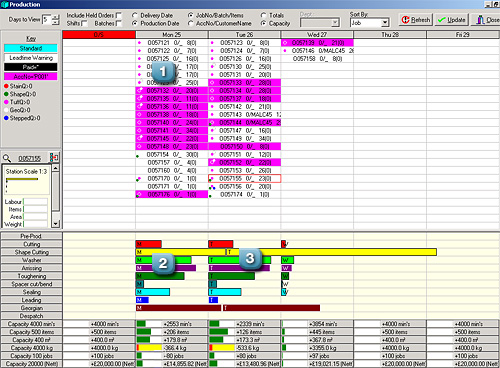The width and height of the screenshot is (500, 368).
Task: Select the Tue 26 column header
Action: pos(244,35)
